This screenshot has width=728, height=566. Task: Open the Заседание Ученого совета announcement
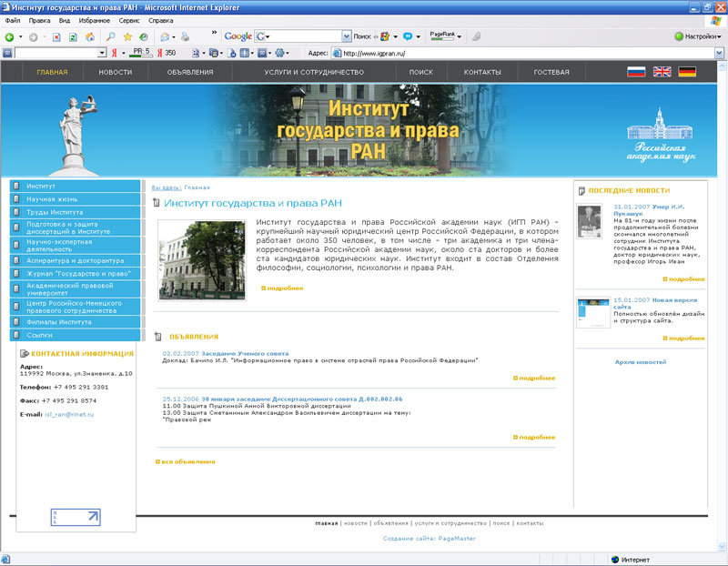245,353
